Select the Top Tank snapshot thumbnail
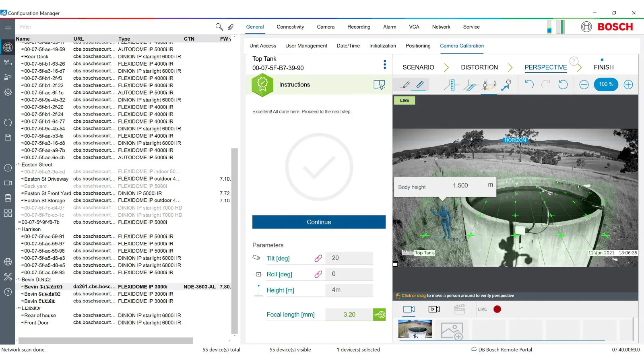 click(x=415, y=329)
